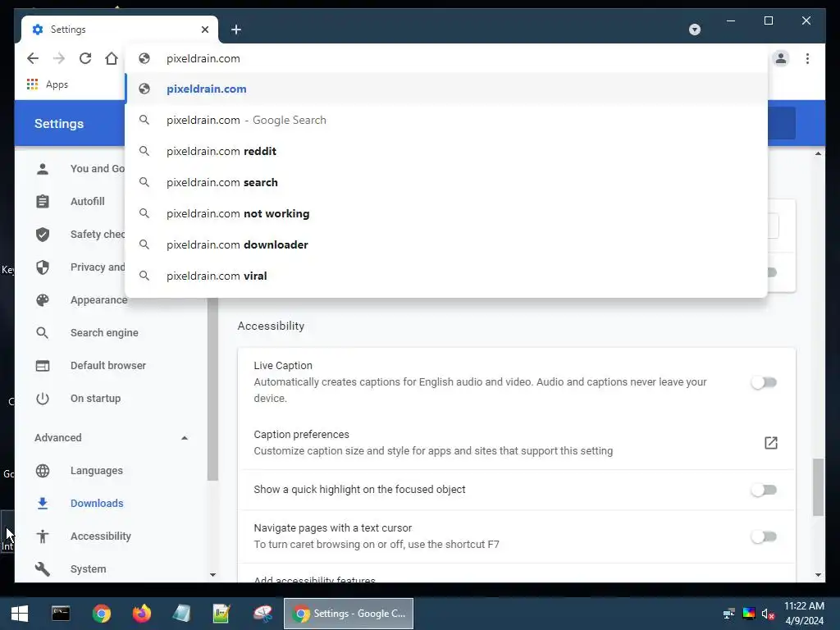Choose the pixeldrain.com URL suggestion

(445, 89)
